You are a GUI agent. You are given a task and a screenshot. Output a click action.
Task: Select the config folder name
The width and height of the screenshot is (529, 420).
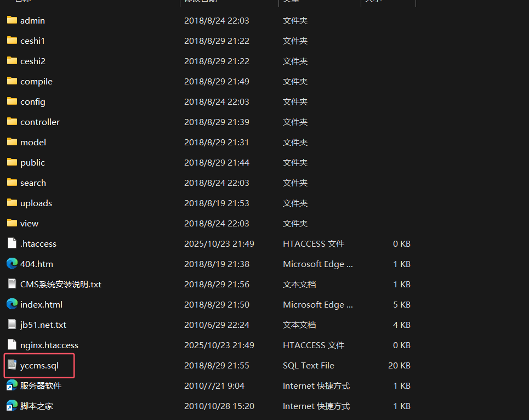[x=32, y=102]
